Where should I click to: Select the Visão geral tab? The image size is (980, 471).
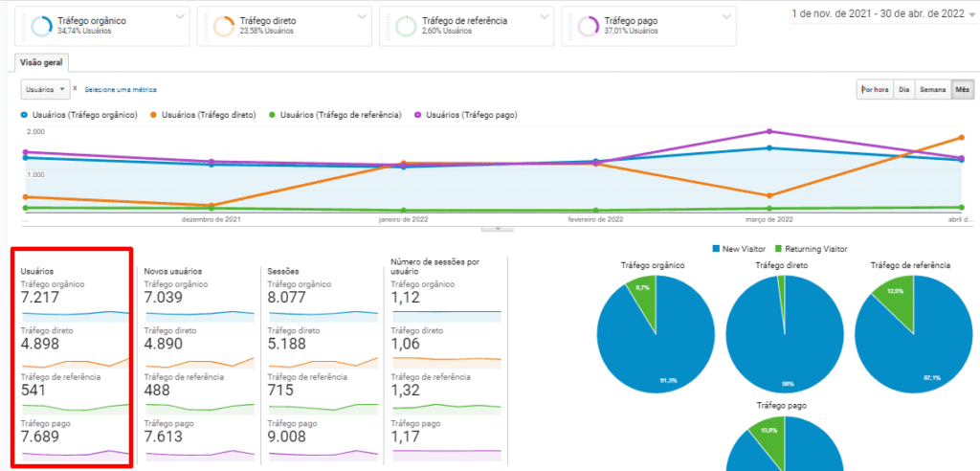[40, 62]
